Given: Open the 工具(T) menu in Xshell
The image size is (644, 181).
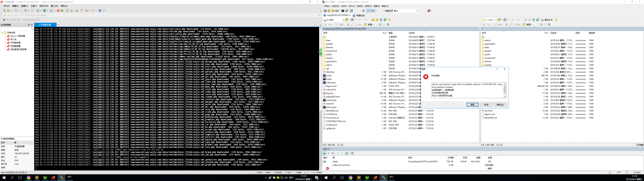Looking at the screenshot, I should coord(34,6).
